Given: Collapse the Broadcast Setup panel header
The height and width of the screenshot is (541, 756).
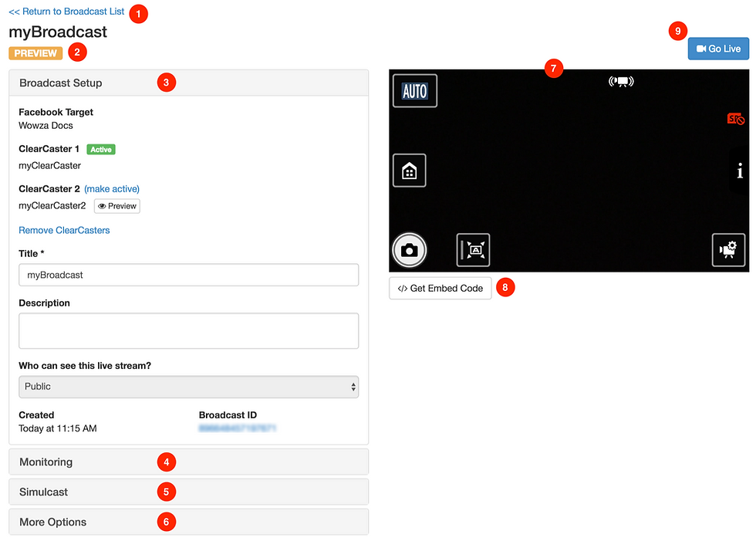Looking at the screenshot, I should 188,83.
